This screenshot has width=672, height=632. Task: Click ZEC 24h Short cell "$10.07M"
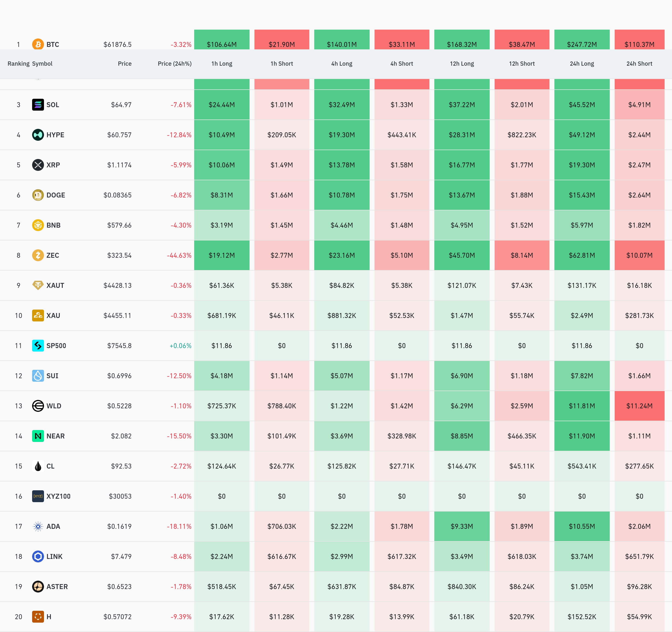(x=639, y=255)
